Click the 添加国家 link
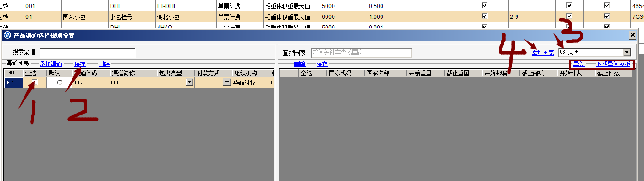Viewport: 644px width, 181px height. click(543, 53)
